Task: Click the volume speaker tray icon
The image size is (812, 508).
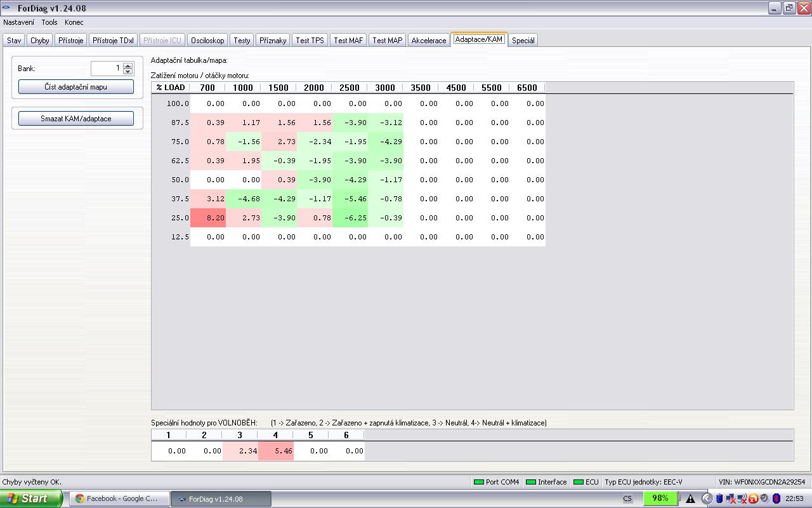Action: 764,498
